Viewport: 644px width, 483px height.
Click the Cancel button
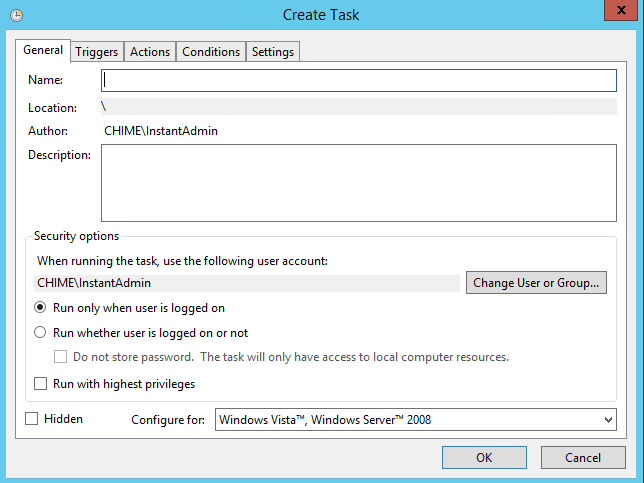tap(583, 458)
